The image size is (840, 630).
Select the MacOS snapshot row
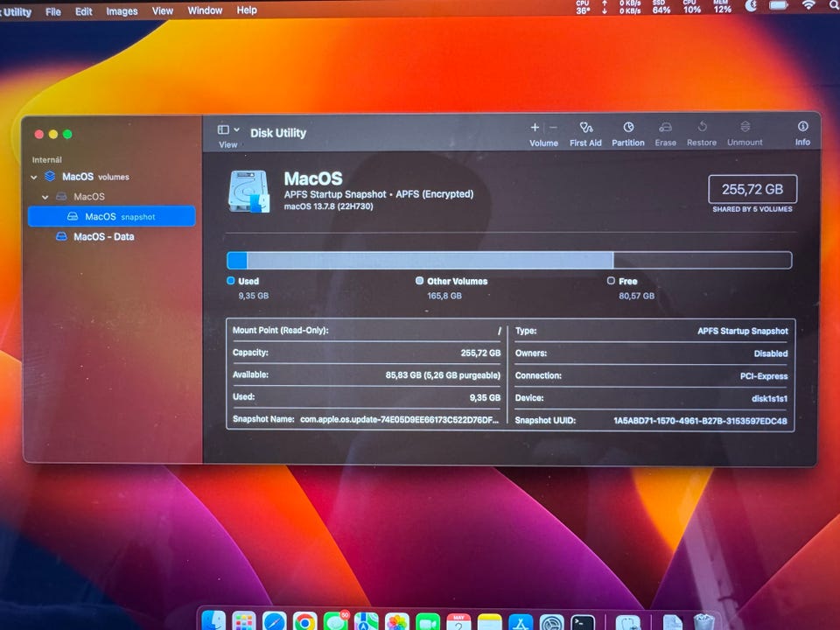tap(111, 216)
